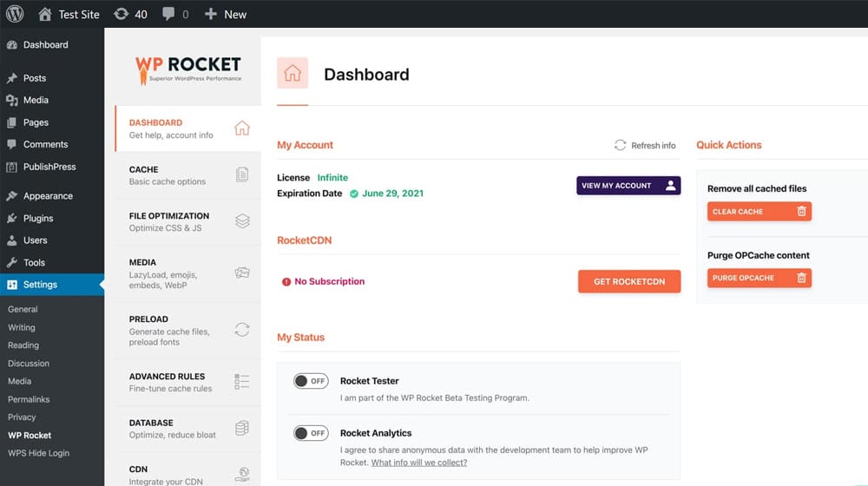Open the What info will we collect link

tap(418, 463)
